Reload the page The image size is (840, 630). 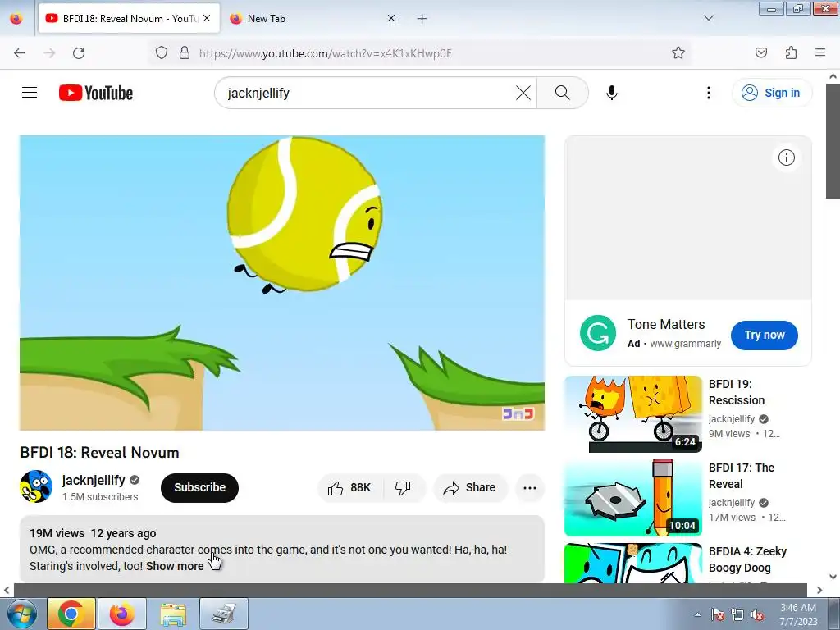(79, 53)
